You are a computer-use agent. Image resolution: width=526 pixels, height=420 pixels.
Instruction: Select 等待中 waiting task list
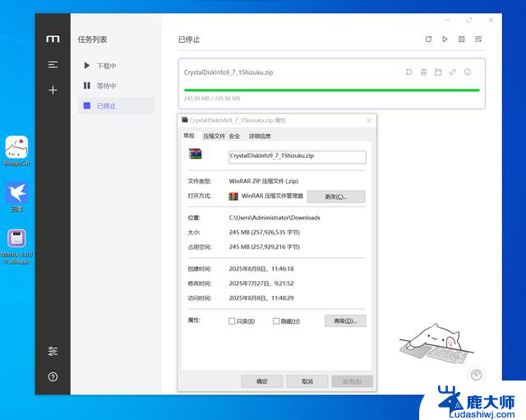click(116, 85)
